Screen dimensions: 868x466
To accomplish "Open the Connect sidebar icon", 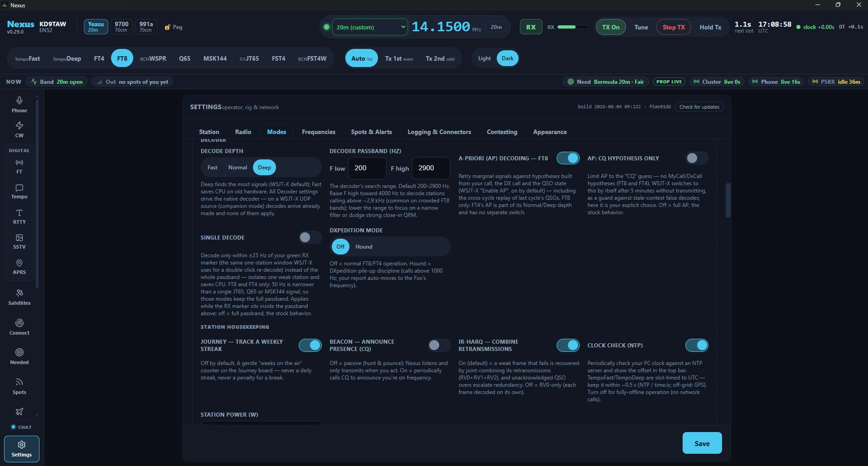I will click(x=19, y=327).
